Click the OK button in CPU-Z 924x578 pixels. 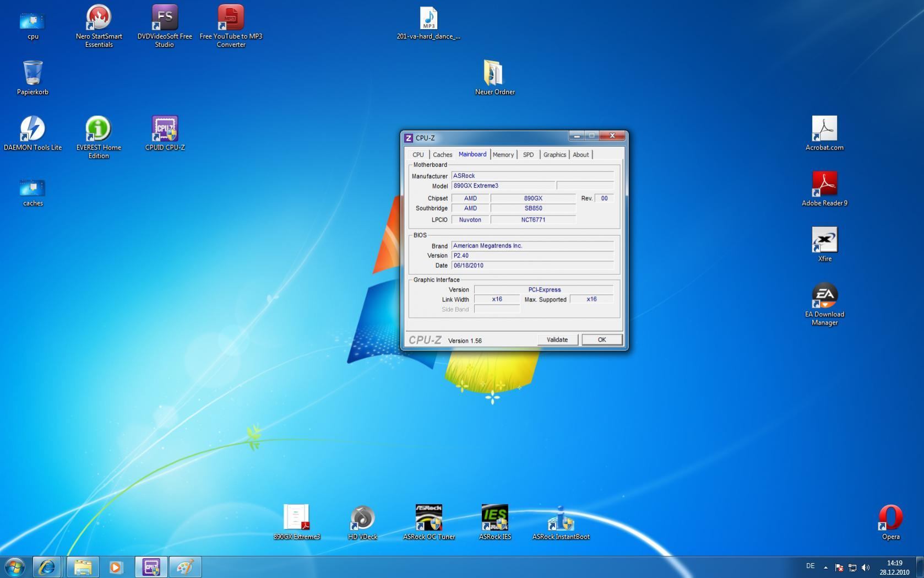point(602,340)
